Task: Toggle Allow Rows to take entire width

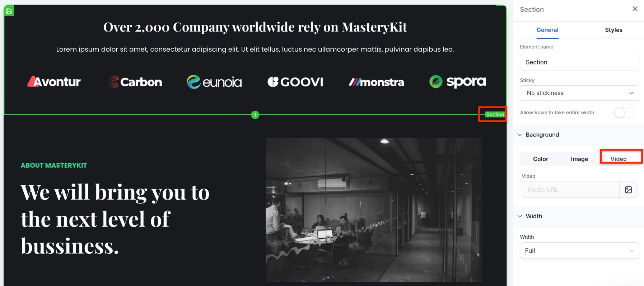Action: pyautogui.click(x=624, y=113)
